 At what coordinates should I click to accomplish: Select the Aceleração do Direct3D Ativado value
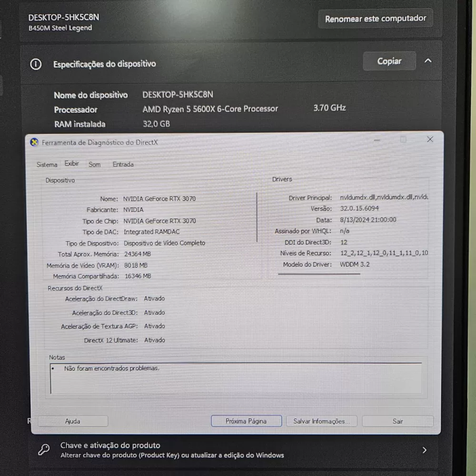(154, 313)
